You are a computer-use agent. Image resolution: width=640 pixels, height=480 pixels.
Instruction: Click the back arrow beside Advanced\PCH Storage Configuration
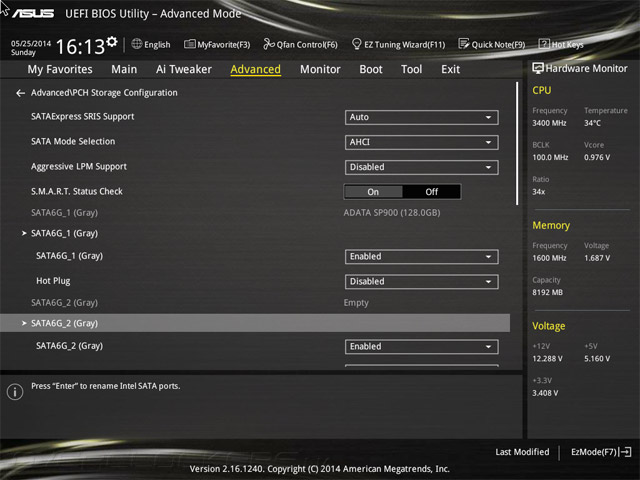(20, 93)
